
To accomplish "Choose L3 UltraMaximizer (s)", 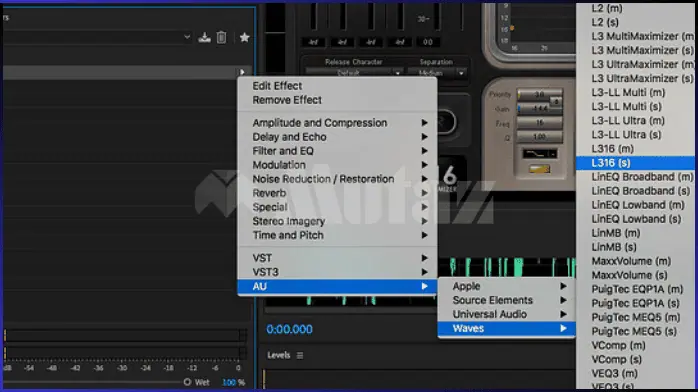I will click(635, 78).
